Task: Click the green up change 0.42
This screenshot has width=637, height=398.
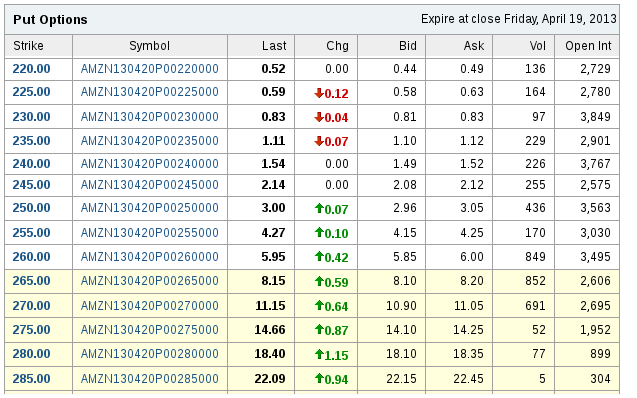Action: click(332, 257)
